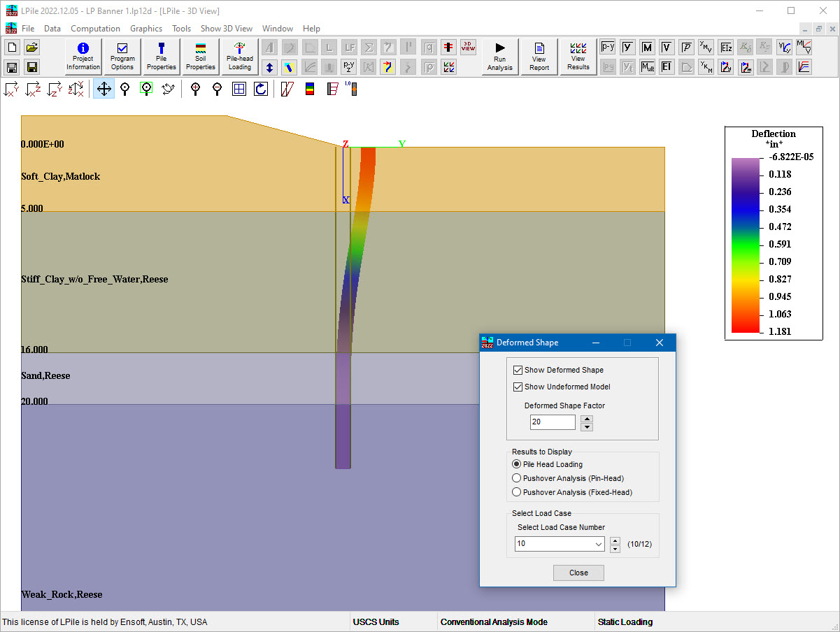This screenshot has height=632, width=840.
Task: Click the 3D View toolbar icon
Action: [468, 48]
